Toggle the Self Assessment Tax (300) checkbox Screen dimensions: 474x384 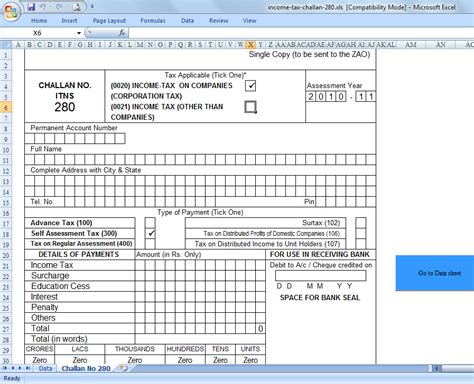coord(150,233)
